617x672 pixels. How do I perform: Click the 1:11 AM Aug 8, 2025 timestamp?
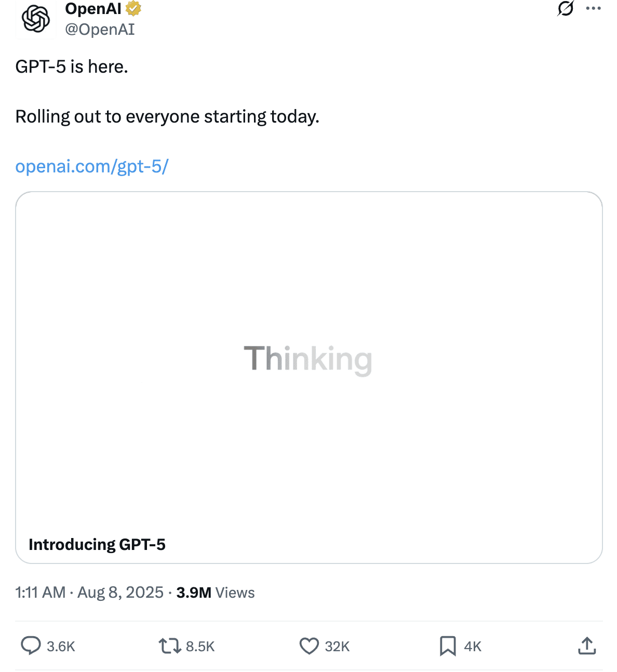(89, 593)
